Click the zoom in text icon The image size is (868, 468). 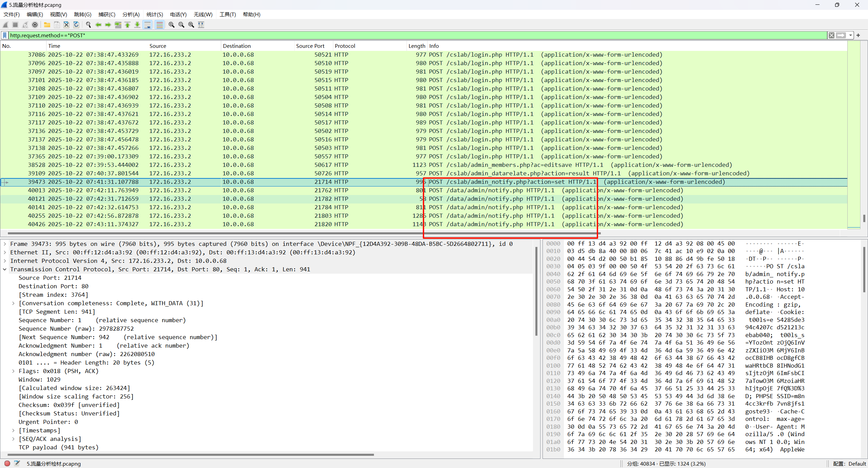pos(172,25)
